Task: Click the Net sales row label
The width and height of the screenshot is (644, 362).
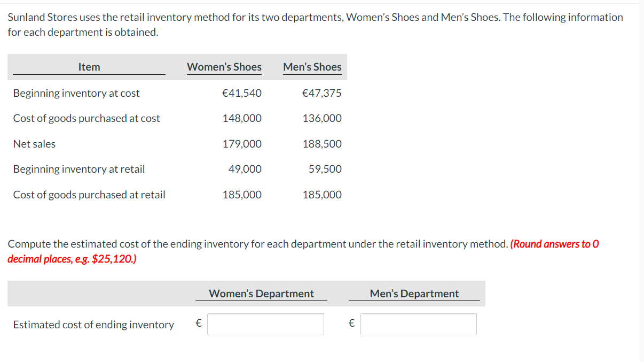Action: [x=34, y=144]
